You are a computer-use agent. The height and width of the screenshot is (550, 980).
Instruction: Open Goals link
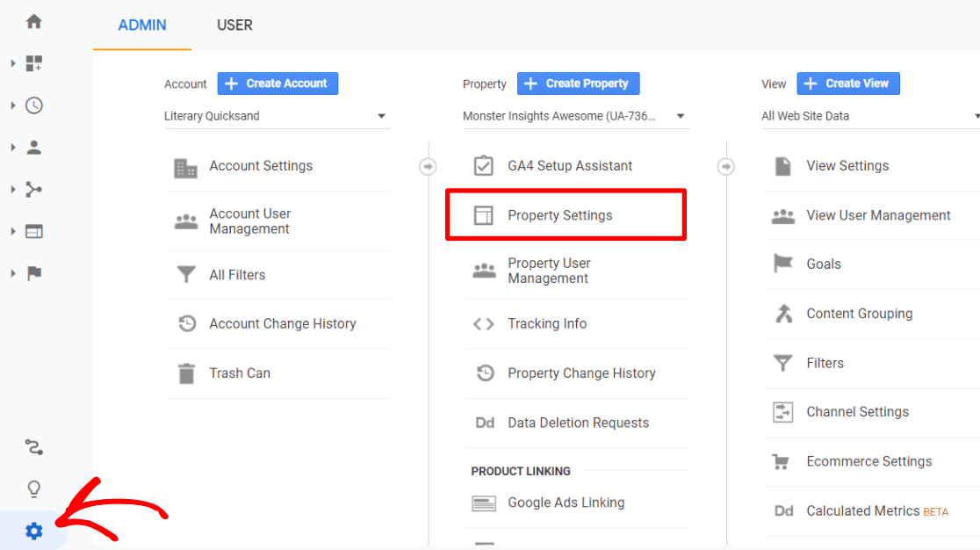pos(823,264)
